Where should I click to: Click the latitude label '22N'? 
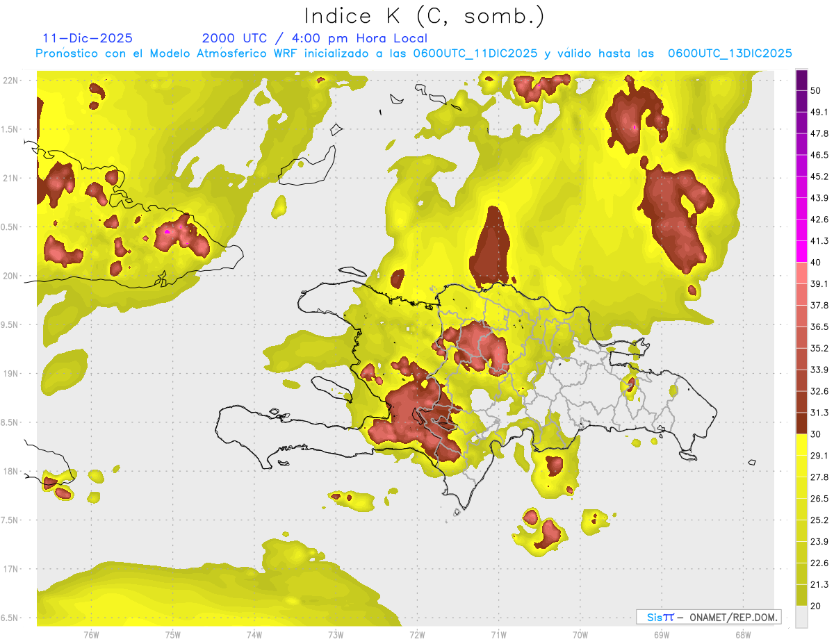click(10, 81)
